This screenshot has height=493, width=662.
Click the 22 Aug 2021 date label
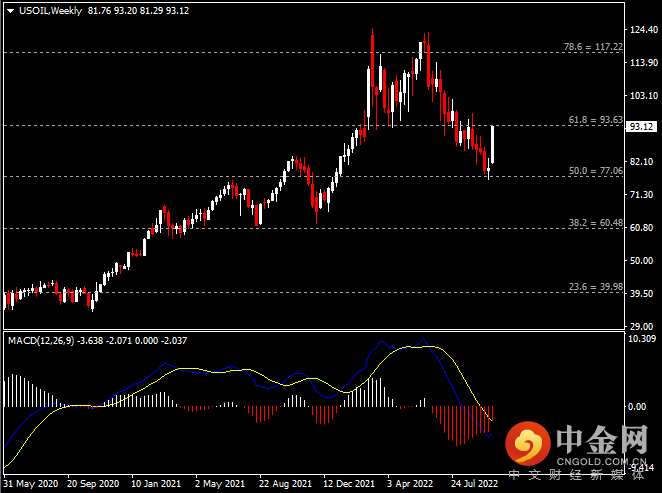pyautogui.click(x=285, y=484)
